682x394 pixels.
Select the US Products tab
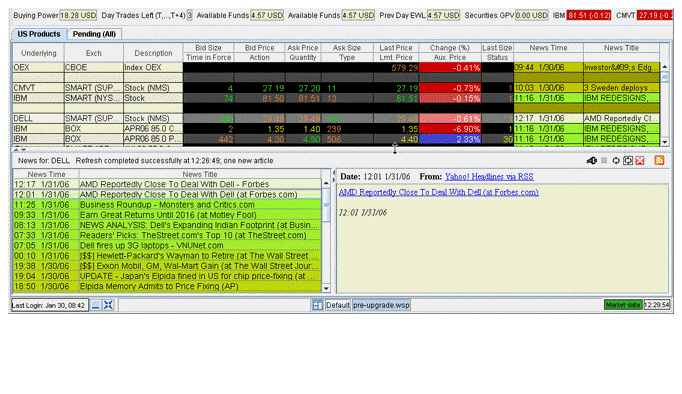point(39,34)
